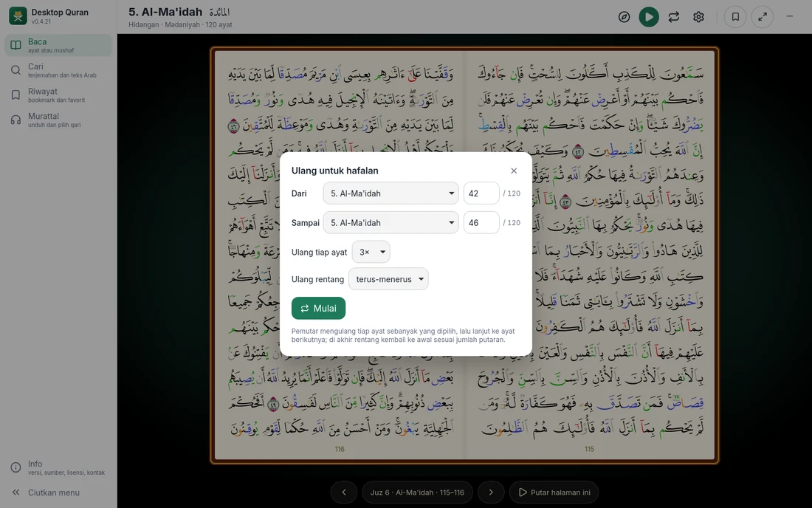Click the double chevron collapse icon
812x508 pixels.
point(16,492)
